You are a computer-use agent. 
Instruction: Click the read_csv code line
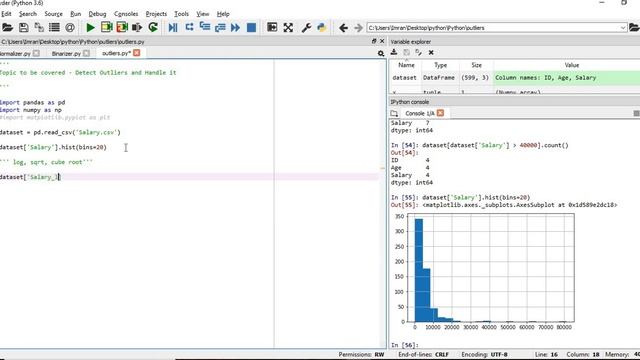coord(60,132)
